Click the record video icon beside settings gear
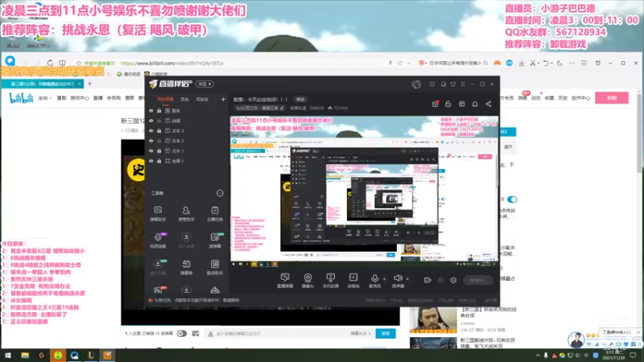Viewport: 644px width, 362px height. 427,280
